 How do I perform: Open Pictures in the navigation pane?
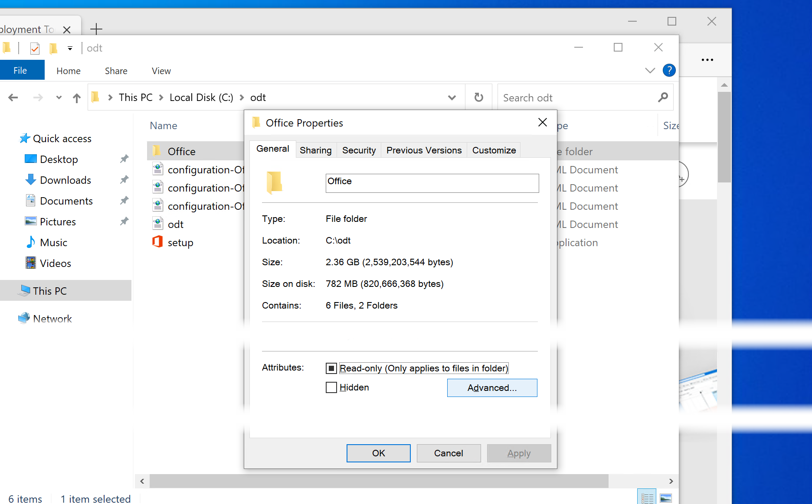point(57,221)
